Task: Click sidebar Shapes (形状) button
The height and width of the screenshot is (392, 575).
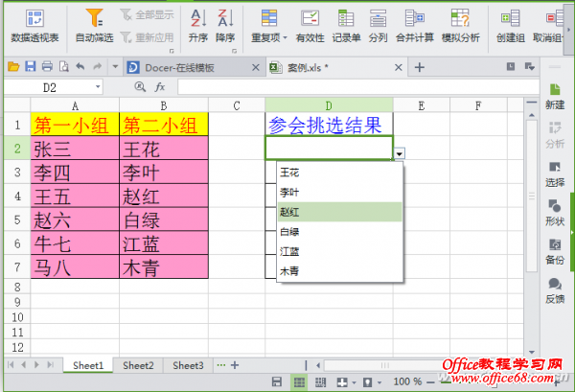Action: tap(555, 213)
